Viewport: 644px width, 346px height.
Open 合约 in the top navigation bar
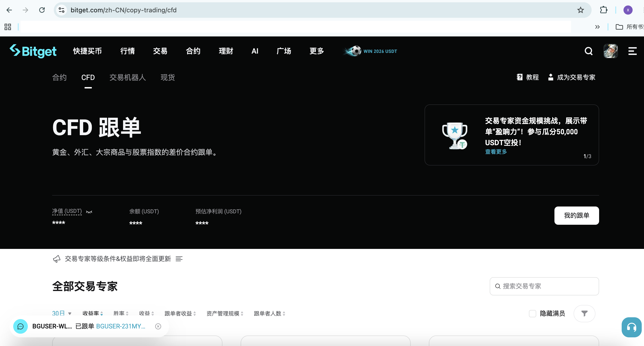193,51
